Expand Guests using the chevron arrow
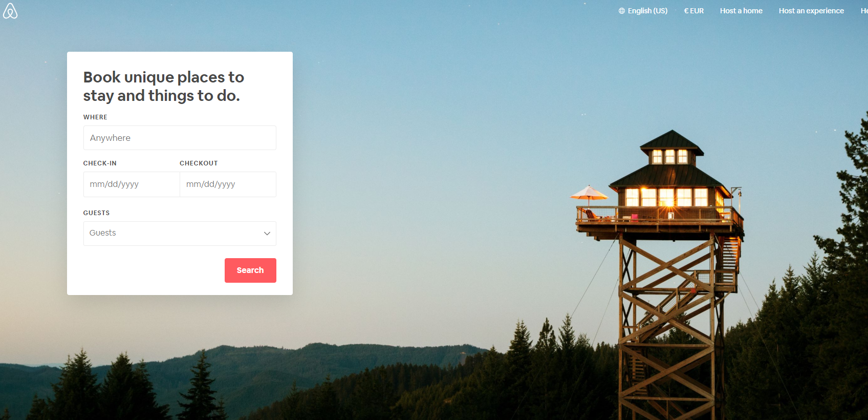This screenshot has width=868, height=420. click(267, 234)
